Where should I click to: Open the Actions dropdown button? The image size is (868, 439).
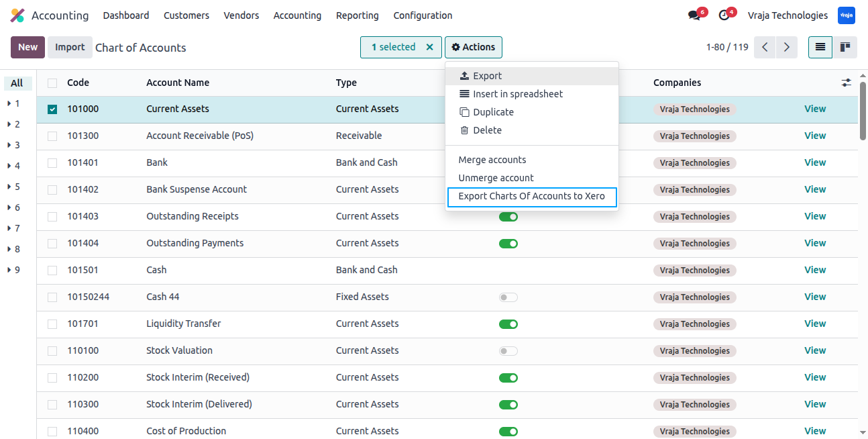[x=474, y=47]
